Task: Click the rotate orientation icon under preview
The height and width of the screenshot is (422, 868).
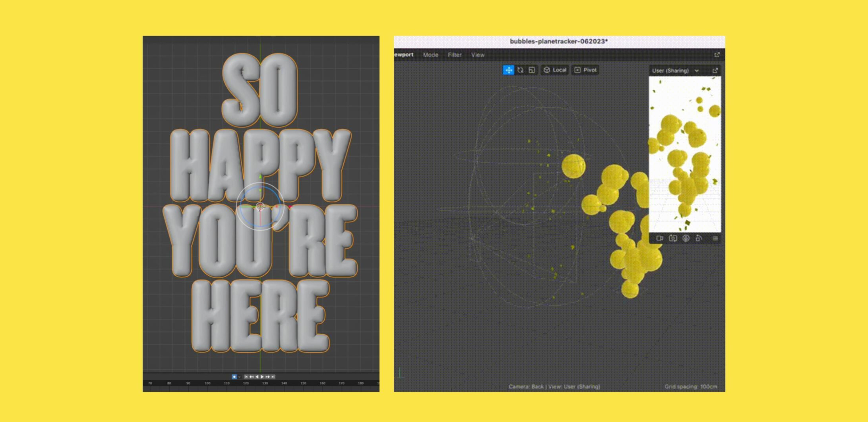Action: pyautogui.click(x=699, y=238)
